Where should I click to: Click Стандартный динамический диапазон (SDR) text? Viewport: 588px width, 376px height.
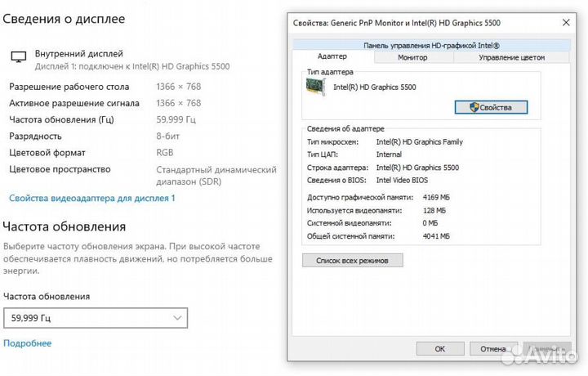click(x=216, y=176)
